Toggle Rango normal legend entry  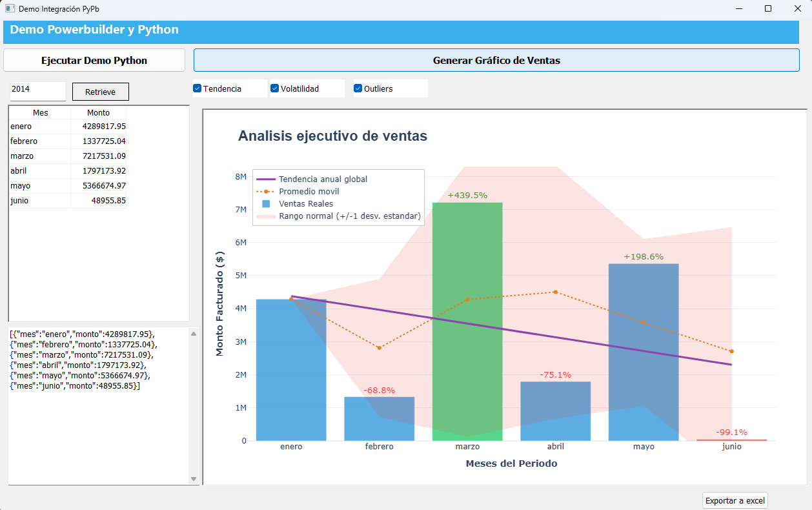pyautogui.click(x=338, y=216)
